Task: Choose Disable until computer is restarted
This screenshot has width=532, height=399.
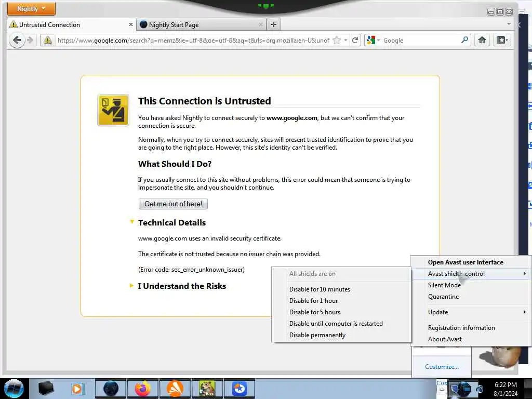Action: [x=341, y=324]
